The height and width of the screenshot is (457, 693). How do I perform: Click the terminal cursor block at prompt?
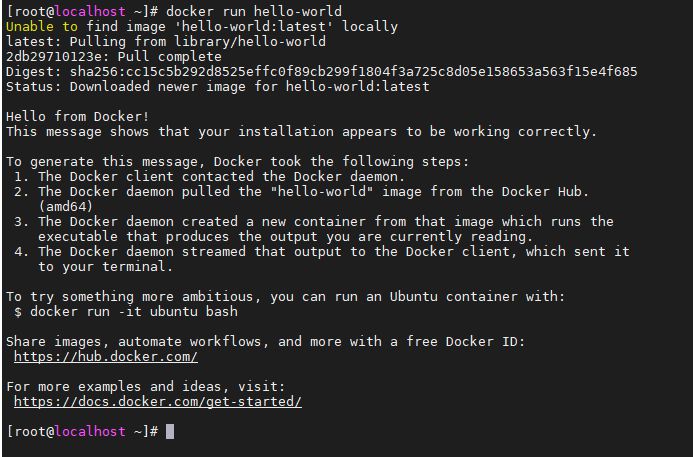tap(170, 431)
